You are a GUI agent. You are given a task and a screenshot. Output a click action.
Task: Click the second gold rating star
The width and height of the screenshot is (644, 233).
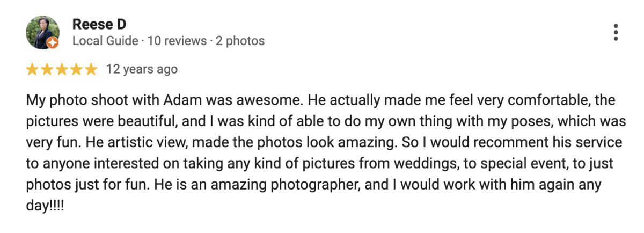click(x=47, y=69)
